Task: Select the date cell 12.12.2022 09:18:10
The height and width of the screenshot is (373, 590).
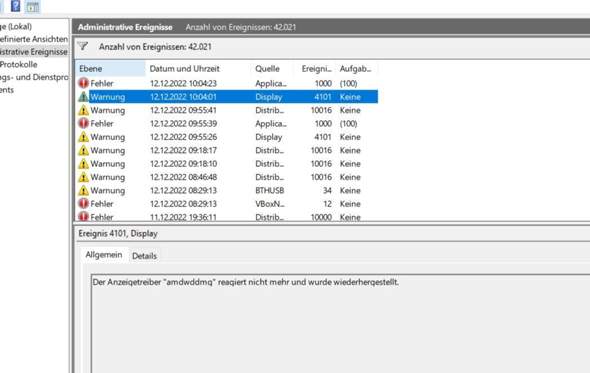Action: (183, 164)
